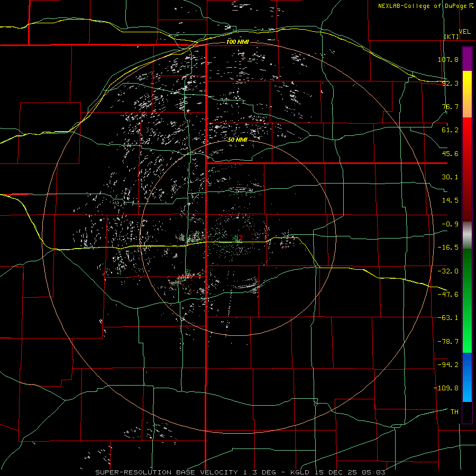Image resolution: width=476 pixels, height=476 pixels.
Task: Pick the purple segment at top of color bar
Action: coord(467,59)
